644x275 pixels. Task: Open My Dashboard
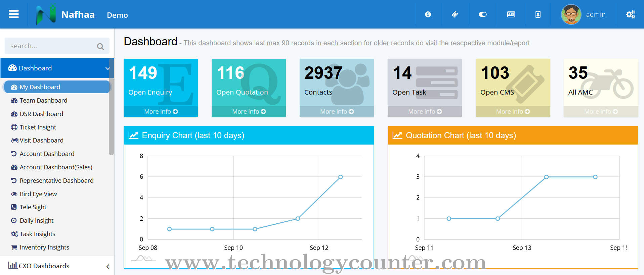coord(56,87)
